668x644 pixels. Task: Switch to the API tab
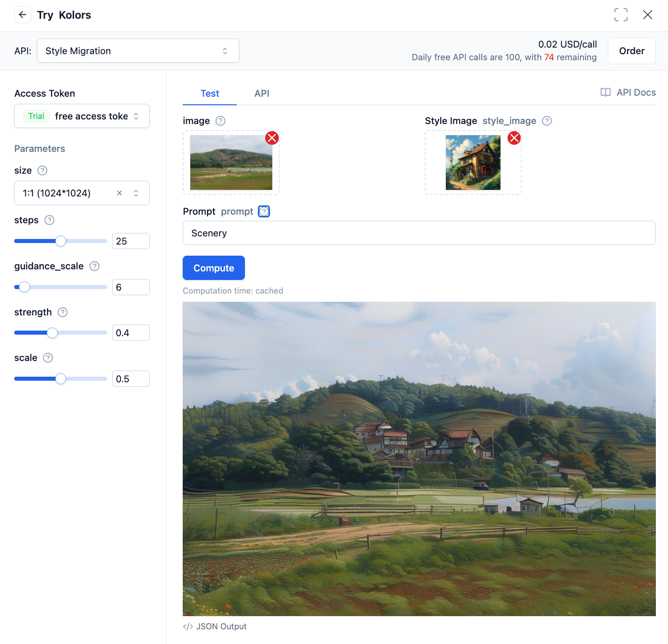click(x=262, y=94)
